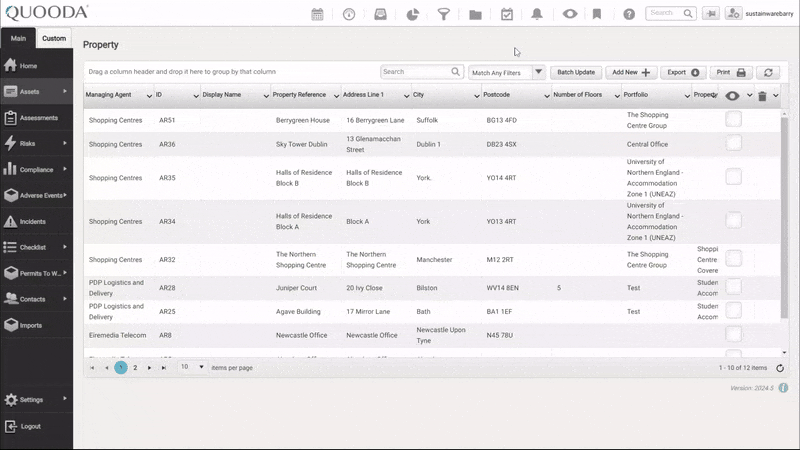800x450 pixels.
Task: Tick the checkbox for row AR36
Action: pos(733,143)
